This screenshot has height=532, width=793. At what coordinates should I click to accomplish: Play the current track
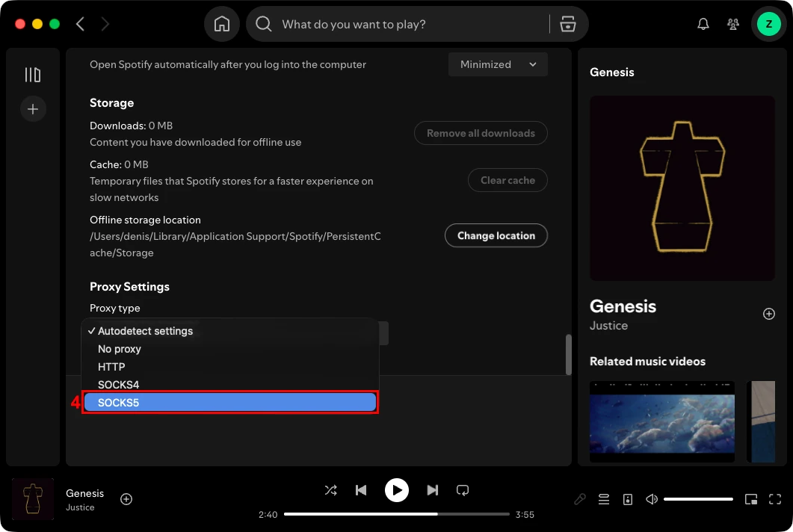pos(397,490)
